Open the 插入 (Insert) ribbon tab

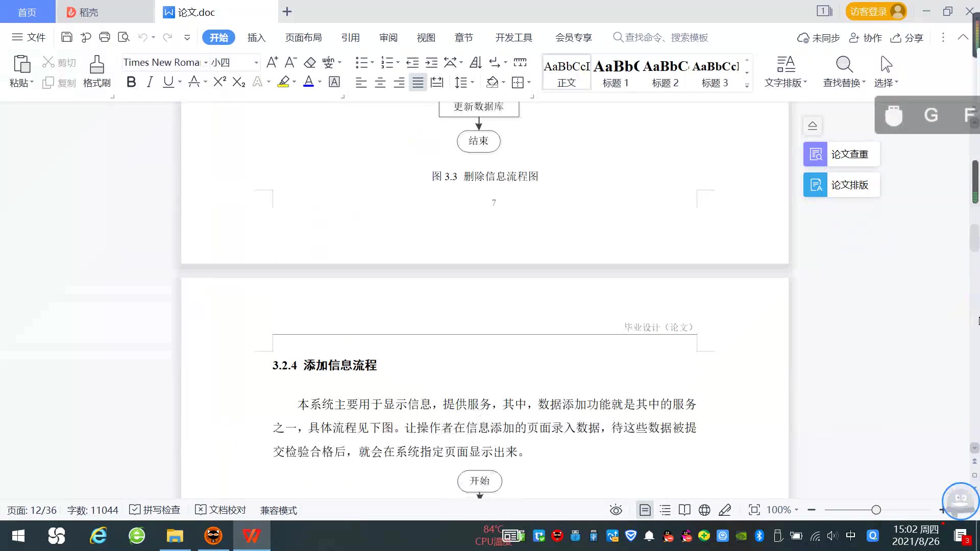pyautogui.click(x=256, y=37)
